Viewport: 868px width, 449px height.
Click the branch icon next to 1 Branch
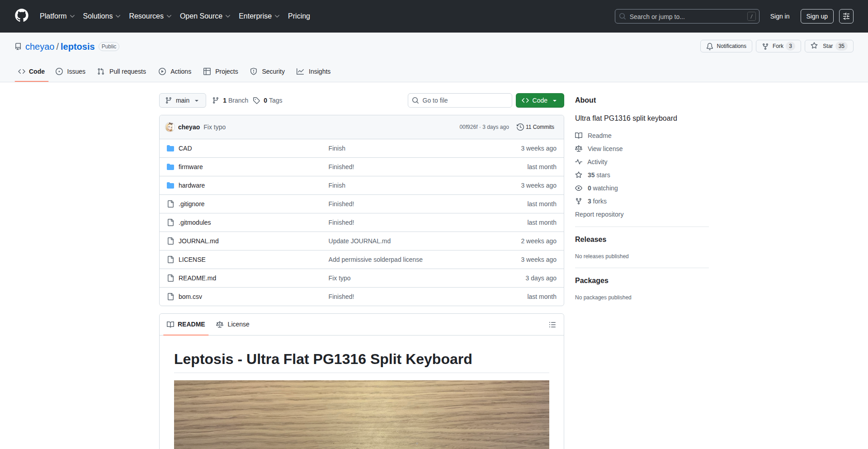[216, 100]
